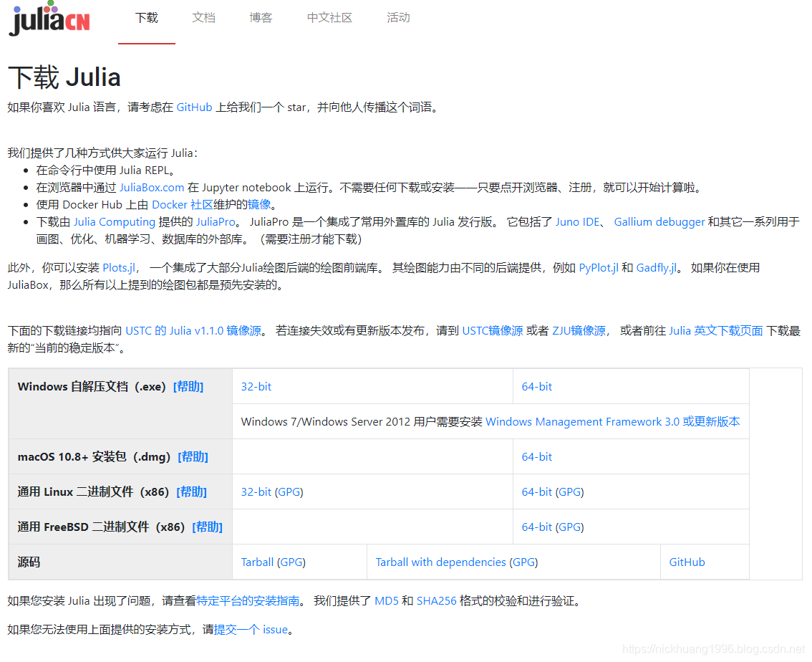Download the FreeBSD 64-bit binary
The height and width of the screenshot is (662, 812).
[x=537, y=527]
